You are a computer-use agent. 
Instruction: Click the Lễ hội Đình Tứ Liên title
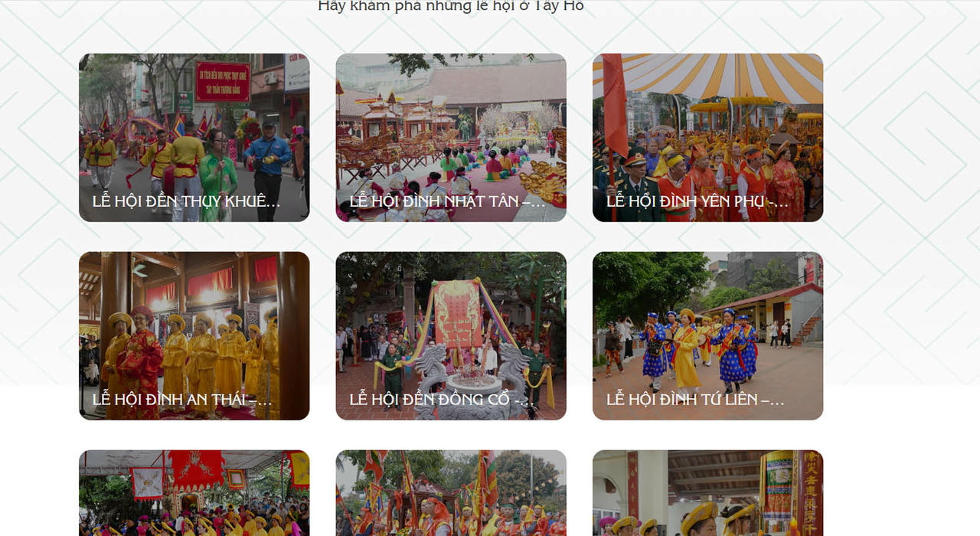(695, 400)
